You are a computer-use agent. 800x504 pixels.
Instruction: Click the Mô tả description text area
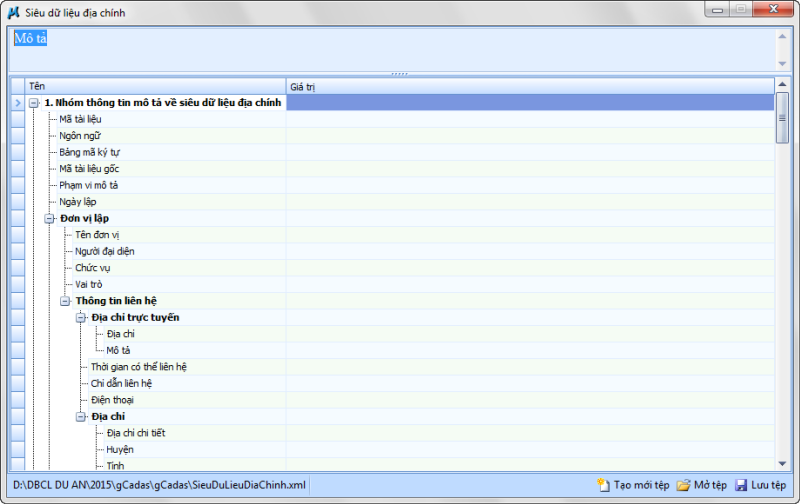click(390, 48)
